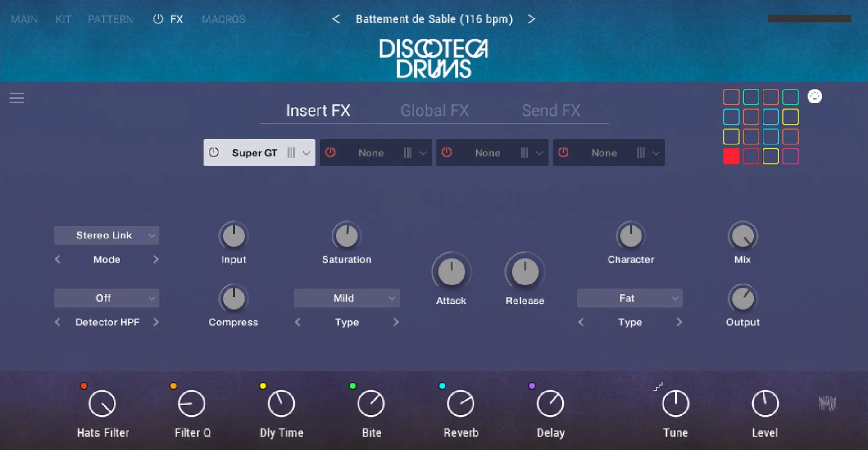Switch to the Global FX tab

[x=435, y=110]
